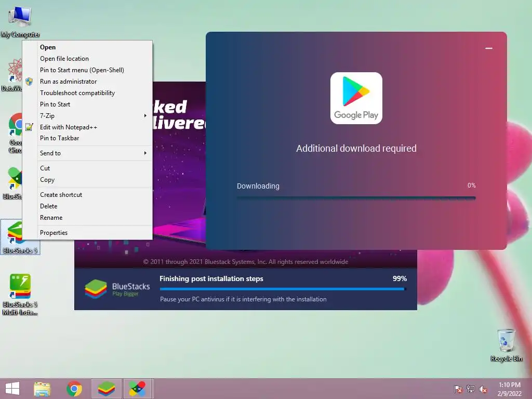Select the BlueStacks 5 Multi-Instance Manager shortcut
This screenshot has width=532, height=399.
[20, 295]
